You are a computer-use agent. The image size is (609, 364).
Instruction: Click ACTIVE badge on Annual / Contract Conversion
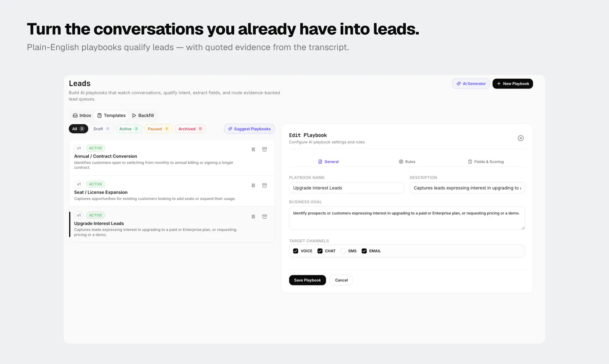pos(96,148)
